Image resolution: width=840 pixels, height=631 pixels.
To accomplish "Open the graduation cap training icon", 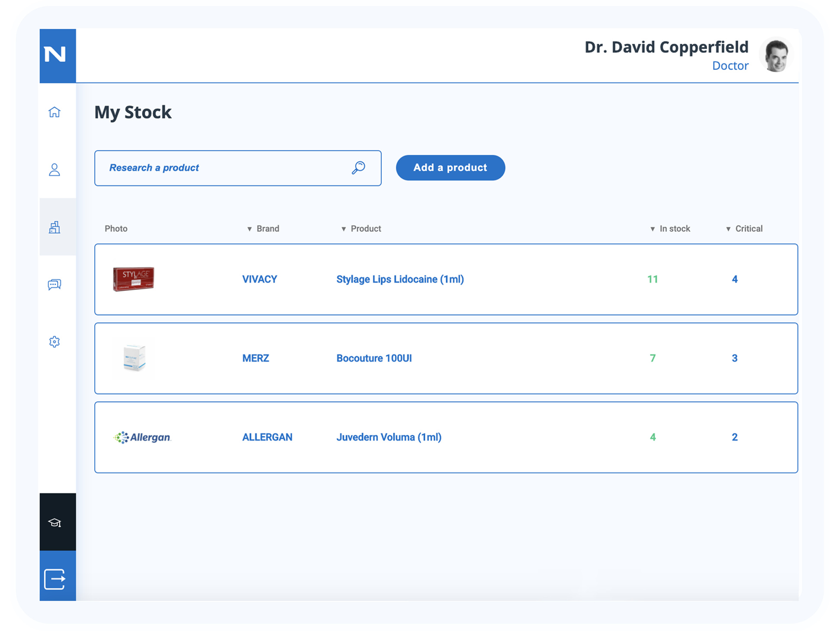I will [x=55, y=523].
